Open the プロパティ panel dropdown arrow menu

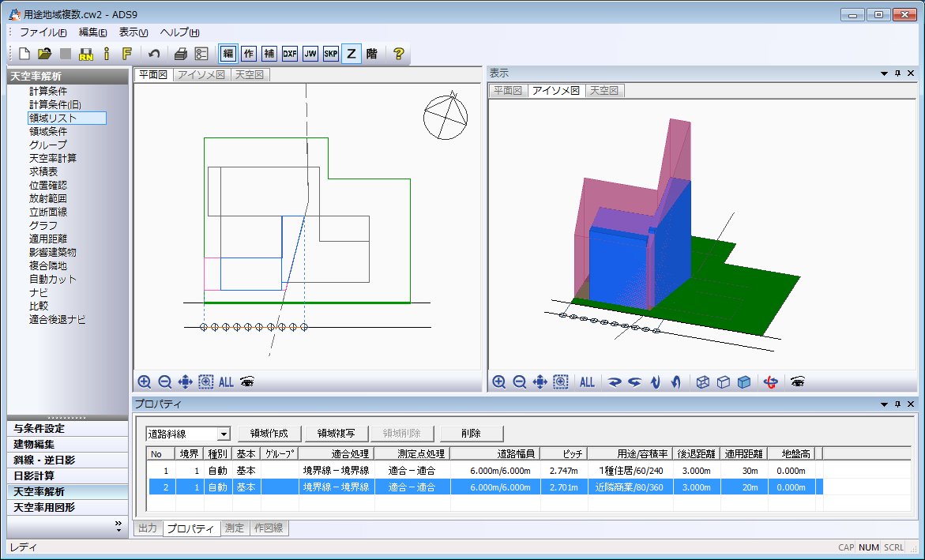[884, 404]
